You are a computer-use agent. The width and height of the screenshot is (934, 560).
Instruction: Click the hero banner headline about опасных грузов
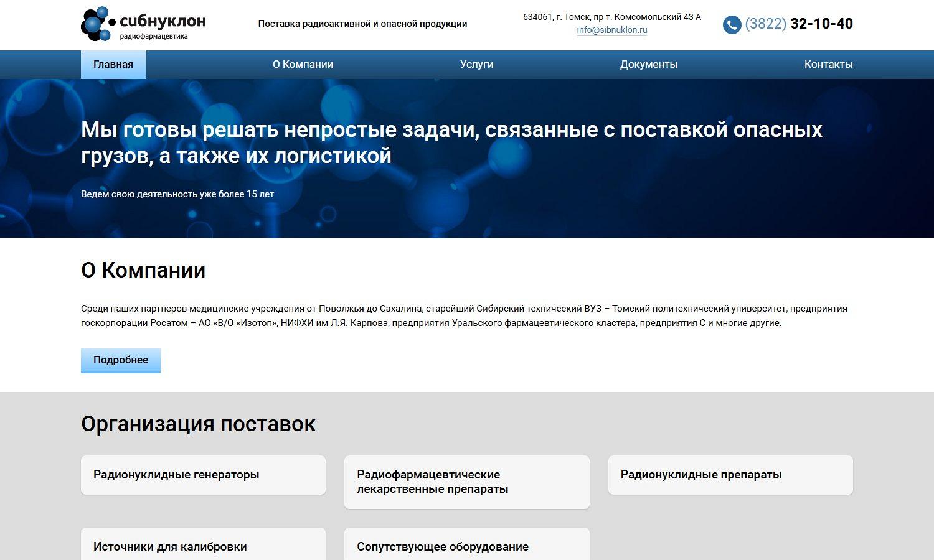(451, 142)
